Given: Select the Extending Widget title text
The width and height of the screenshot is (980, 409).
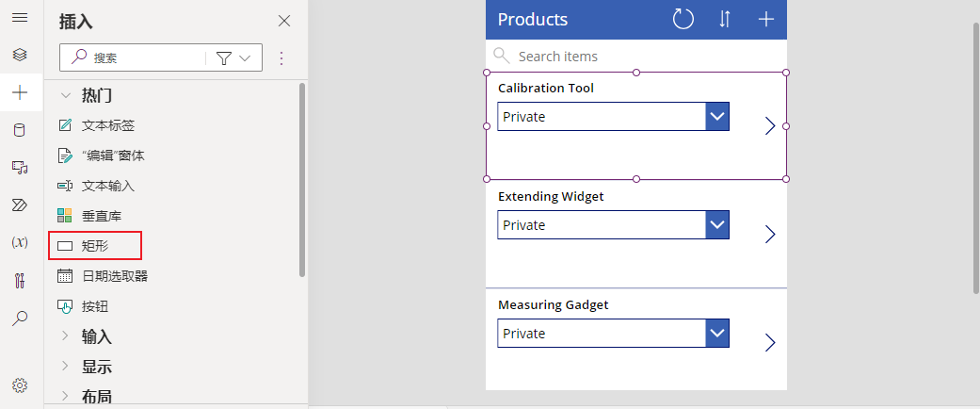Looking at the screenshot, I should (551, 196).
